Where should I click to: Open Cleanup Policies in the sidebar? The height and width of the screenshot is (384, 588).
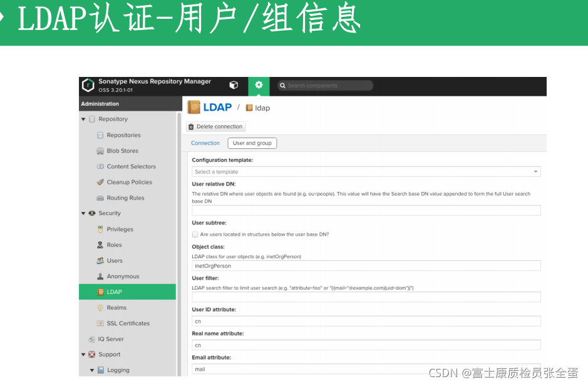pos(130,182)
